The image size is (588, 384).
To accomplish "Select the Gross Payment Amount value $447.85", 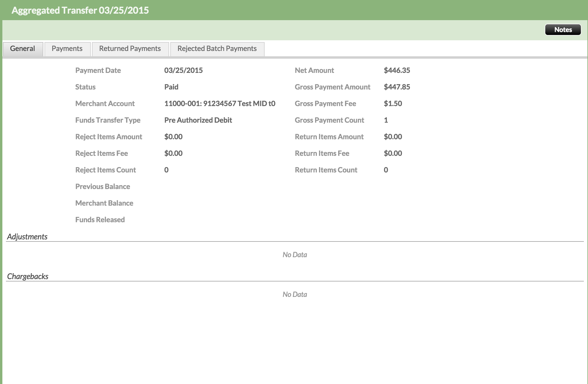I will point(397,87).
